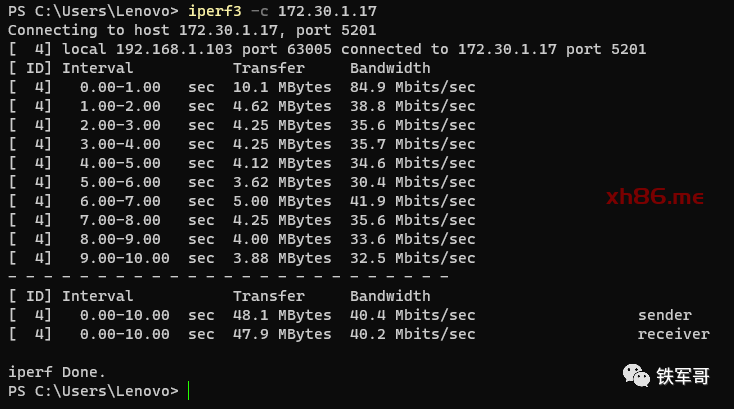Click the top 'Bandwidth' column header
This screenshot has width=734, height=409.
tap(390, 68)
